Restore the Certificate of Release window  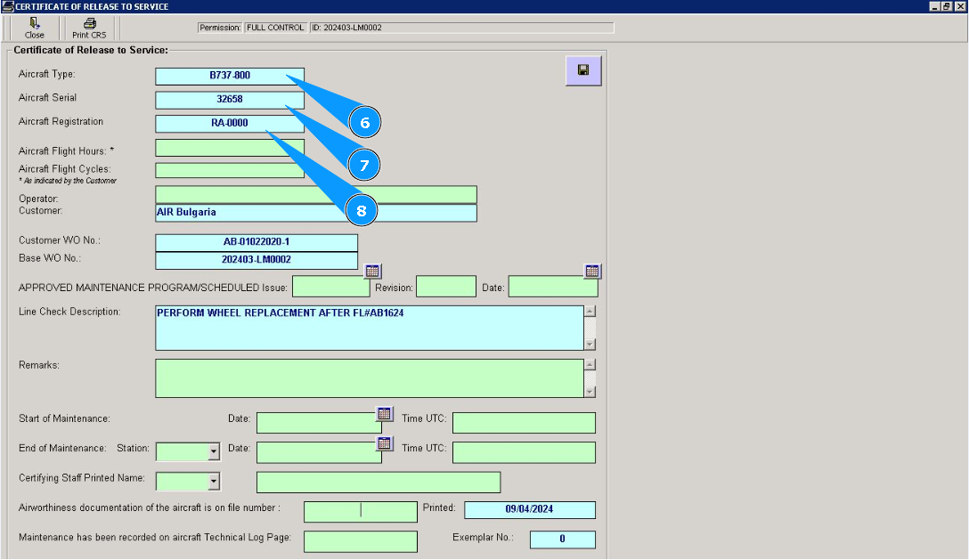click(947, 6)
